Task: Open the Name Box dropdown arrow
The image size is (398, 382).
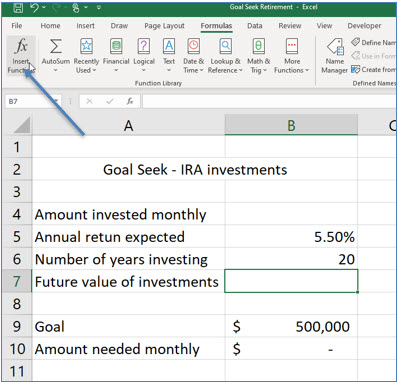Action: coord(56,101)
